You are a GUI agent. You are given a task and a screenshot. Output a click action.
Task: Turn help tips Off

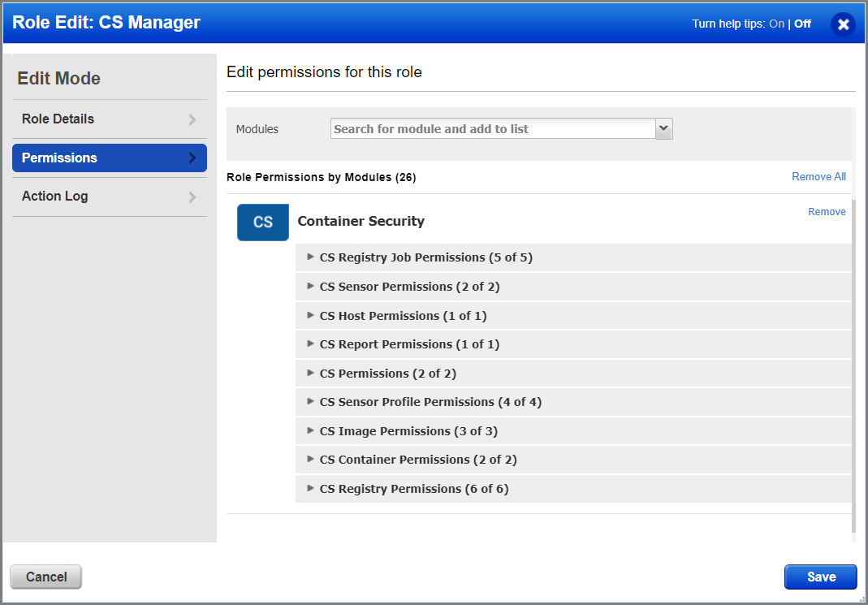click(x=801, y=24)
